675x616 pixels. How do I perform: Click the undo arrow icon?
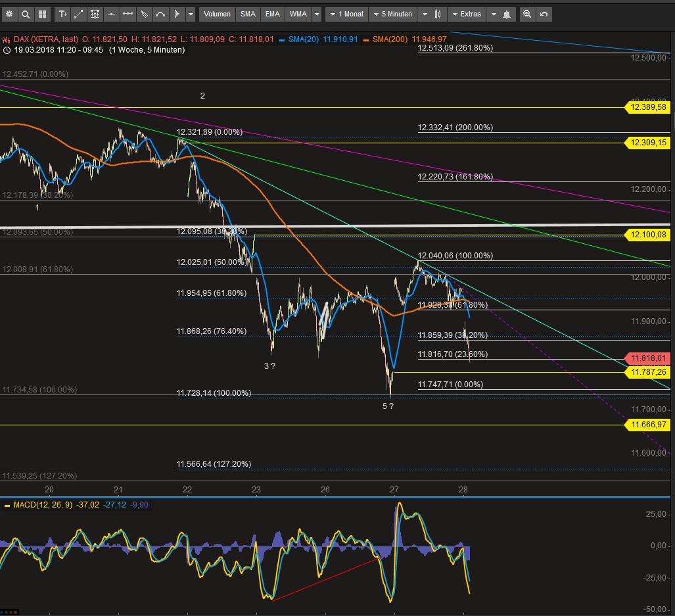(x=543, y=14)
